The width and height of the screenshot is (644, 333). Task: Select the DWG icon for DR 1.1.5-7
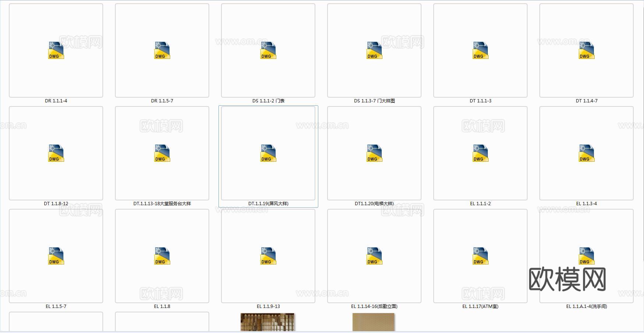[162, 50]
